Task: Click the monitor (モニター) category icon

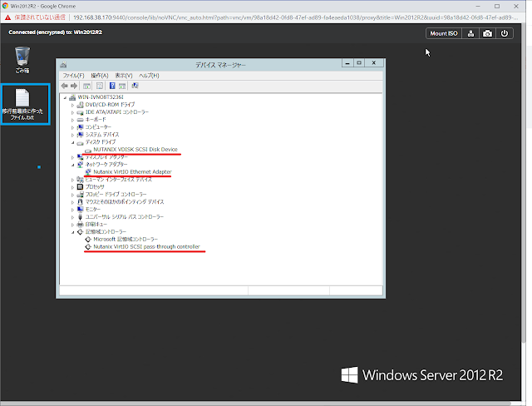Action: 80,209
